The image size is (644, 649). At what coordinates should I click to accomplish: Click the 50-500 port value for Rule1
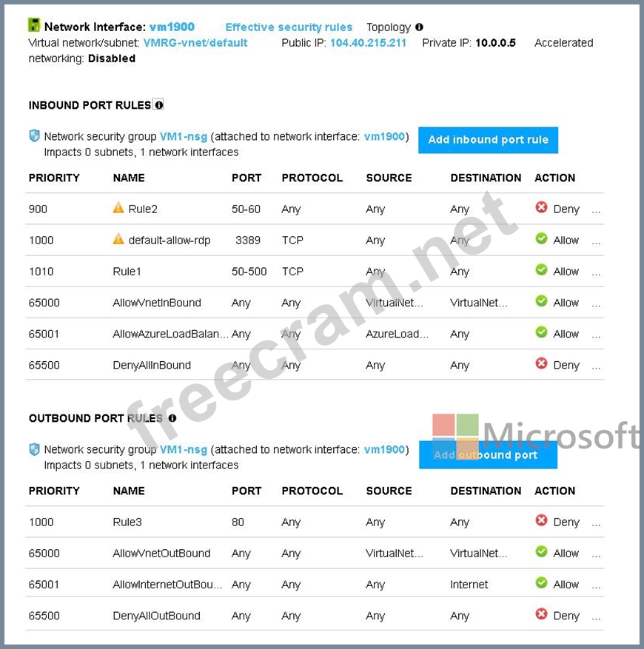tap(249, 272)
